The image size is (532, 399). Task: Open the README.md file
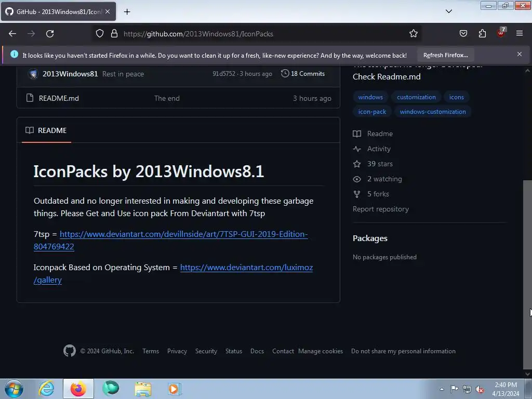59,98
